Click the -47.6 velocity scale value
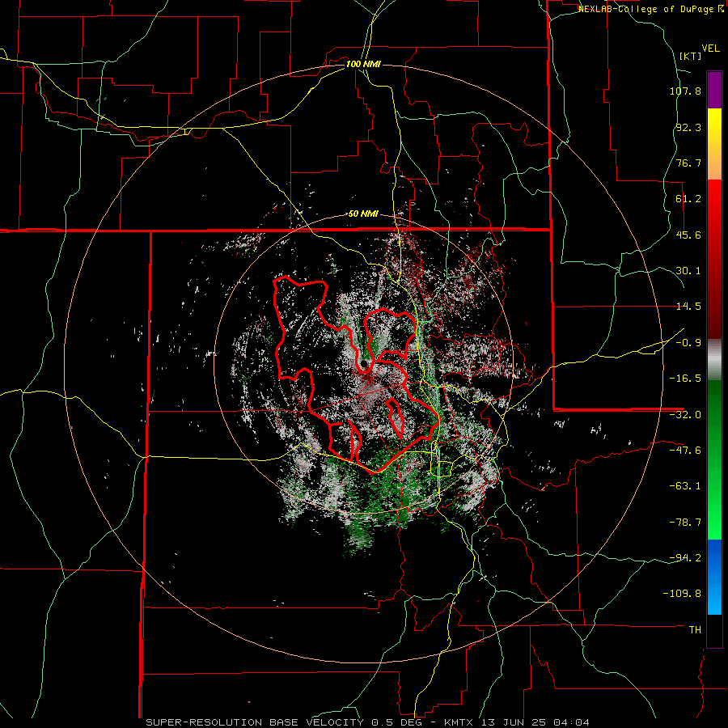This screenshot has height=728, width=728. 685,451
